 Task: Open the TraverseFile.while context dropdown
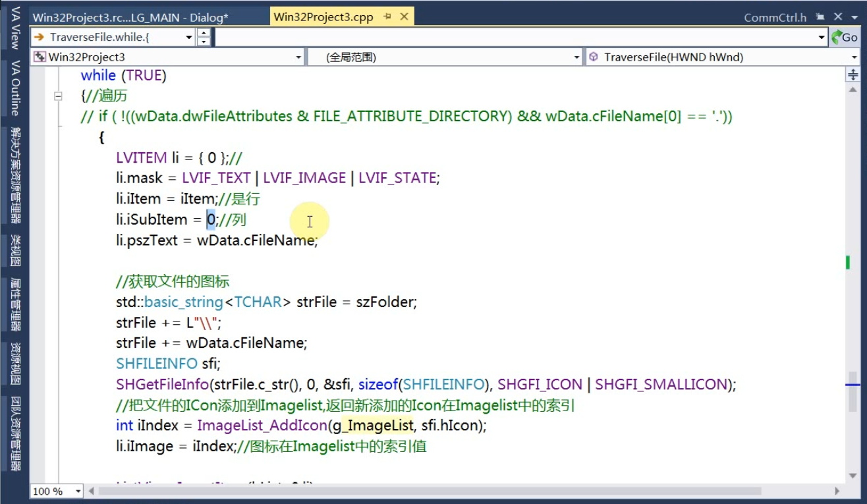pos(189,38)
